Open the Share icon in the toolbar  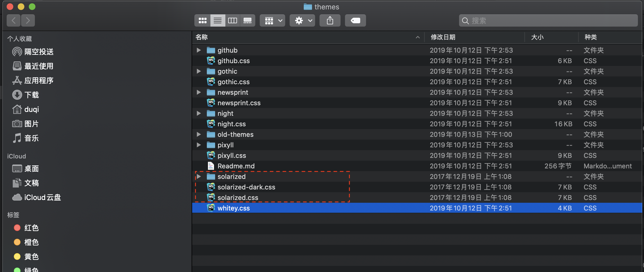tap(330, 20)
